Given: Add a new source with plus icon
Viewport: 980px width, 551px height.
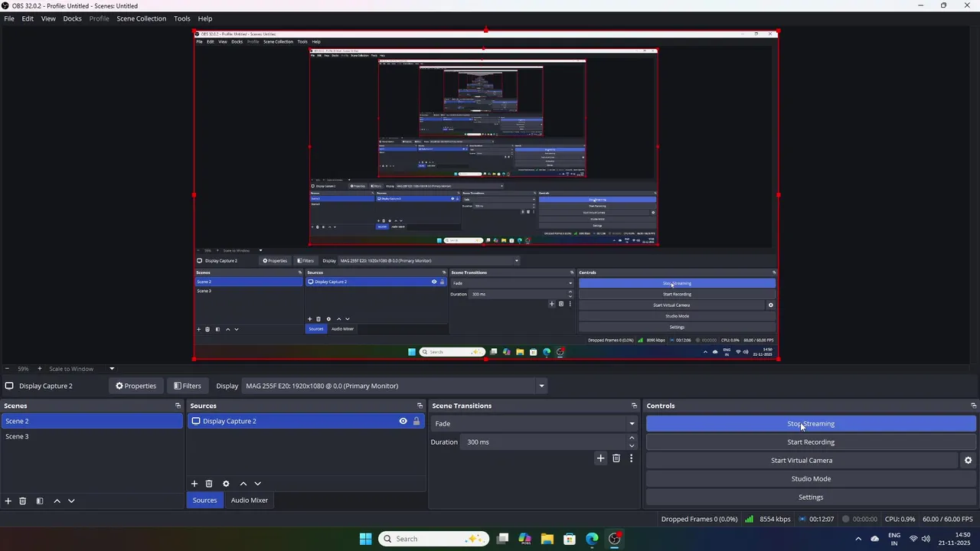Looking at the screenshot, I should (194, 484).
